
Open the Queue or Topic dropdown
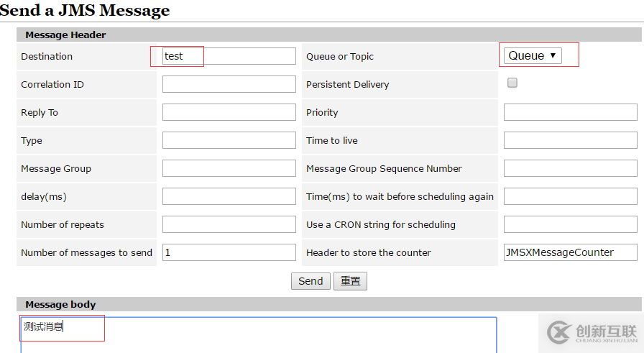pyautogui.click(x=533, y=55)
